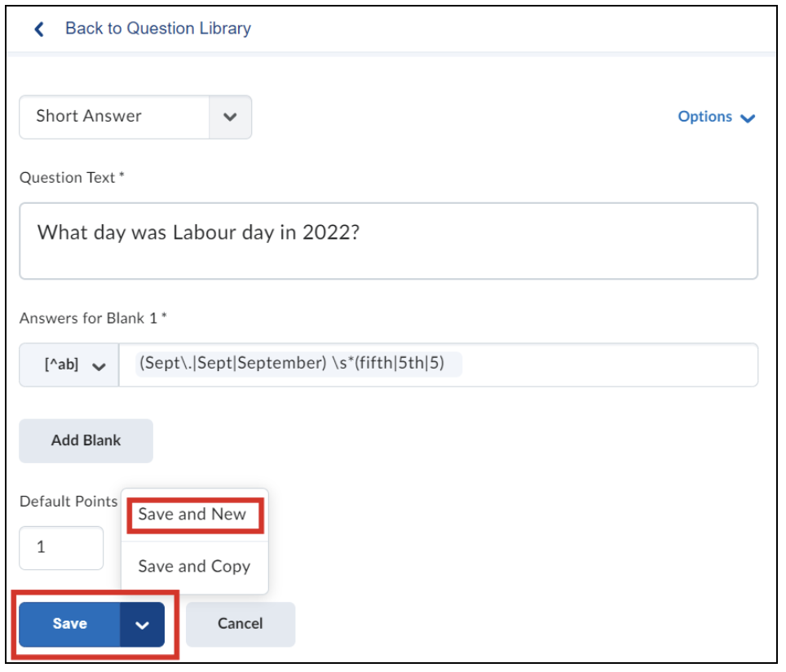The height and width of the screenshot is (672, 786).
Task: Click the blue Save button
Action: click(69, 624)
